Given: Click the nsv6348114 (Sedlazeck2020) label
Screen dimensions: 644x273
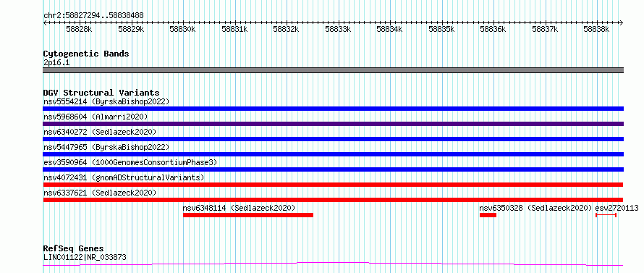Looking at the screenshot, I should [x=239, y=208].
